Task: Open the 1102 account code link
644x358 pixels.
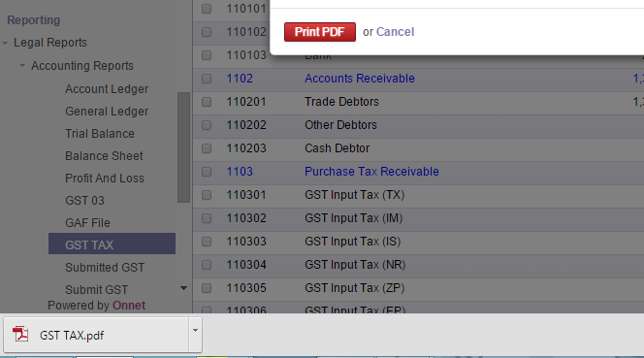Action: point(240,79)
